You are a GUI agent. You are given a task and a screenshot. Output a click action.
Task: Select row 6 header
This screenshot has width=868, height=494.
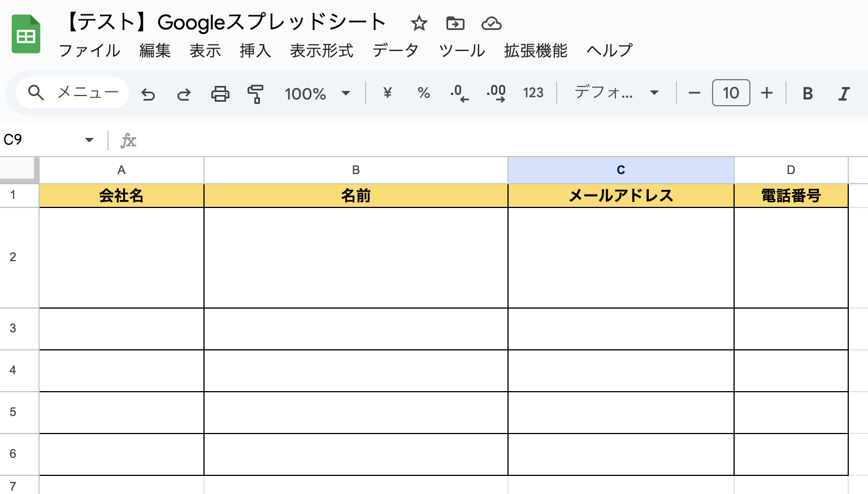click(x=19, y=454)
